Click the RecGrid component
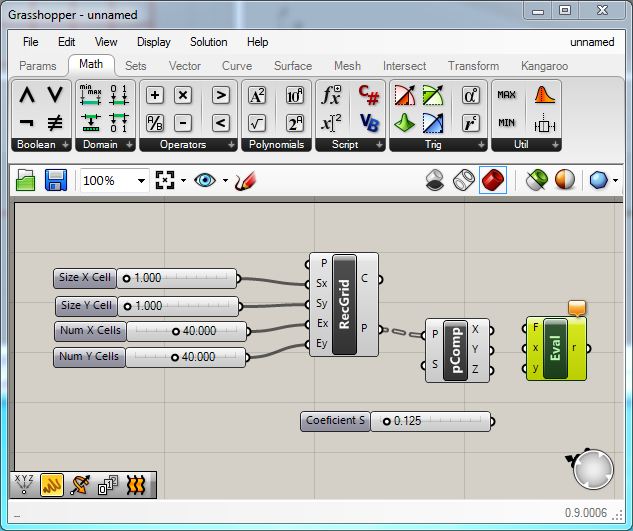This screenshot has width=633, height=531. point(344,304)
